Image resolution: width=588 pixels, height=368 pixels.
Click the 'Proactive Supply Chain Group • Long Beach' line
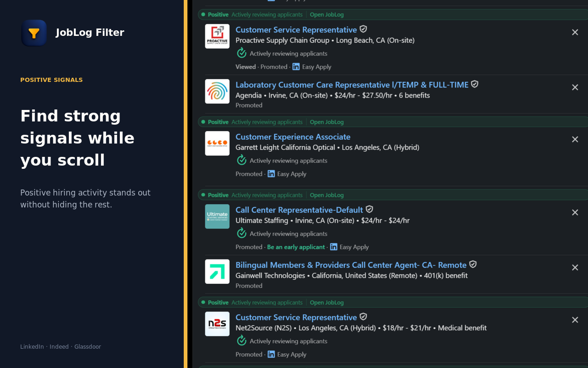(325, 40)
